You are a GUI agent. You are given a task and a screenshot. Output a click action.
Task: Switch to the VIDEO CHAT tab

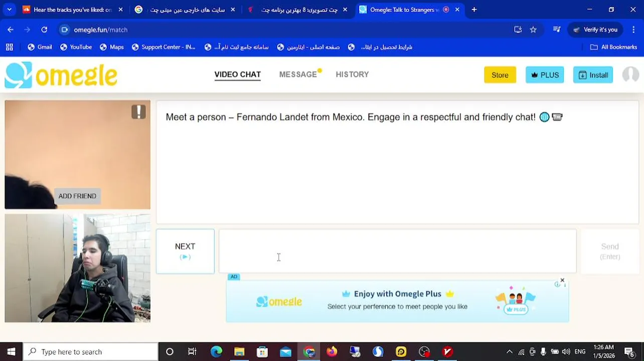point(238,74)
